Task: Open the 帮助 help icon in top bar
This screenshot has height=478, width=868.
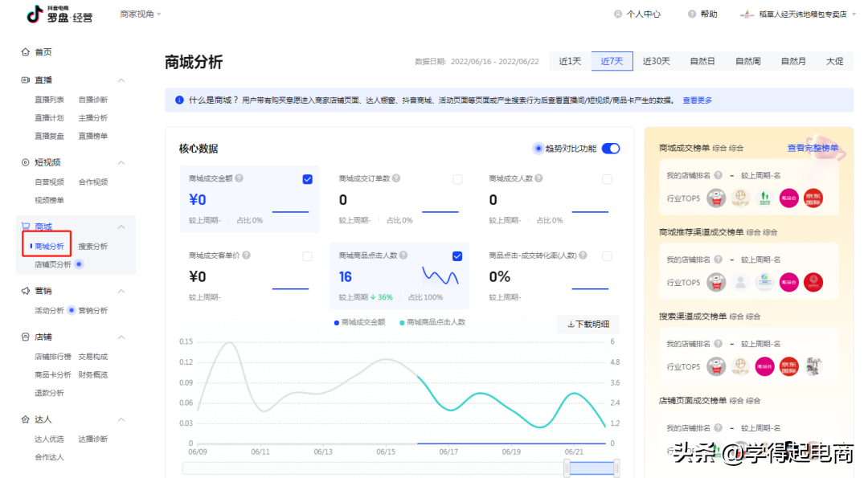Action: click(x=692, y=13)
